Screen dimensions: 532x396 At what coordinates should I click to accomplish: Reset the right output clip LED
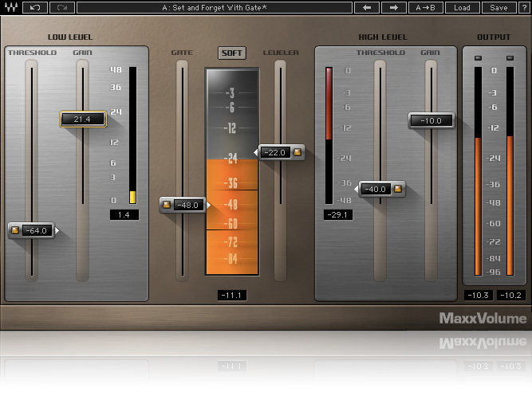510,58
